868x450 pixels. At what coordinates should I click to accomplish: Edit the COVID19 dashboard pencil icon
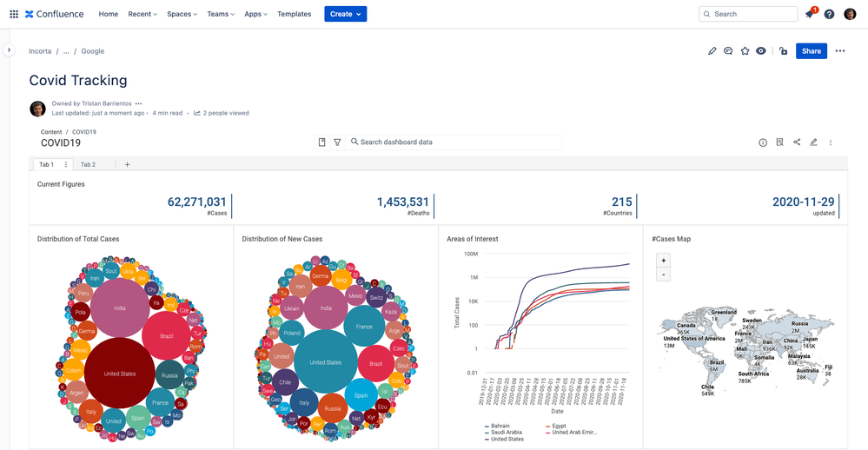pos(813,142)
